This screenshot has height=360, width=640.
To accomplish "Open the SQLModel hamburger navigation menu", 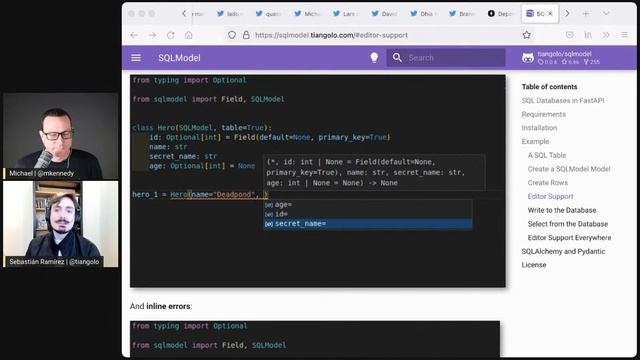I will tap(136, 58).
